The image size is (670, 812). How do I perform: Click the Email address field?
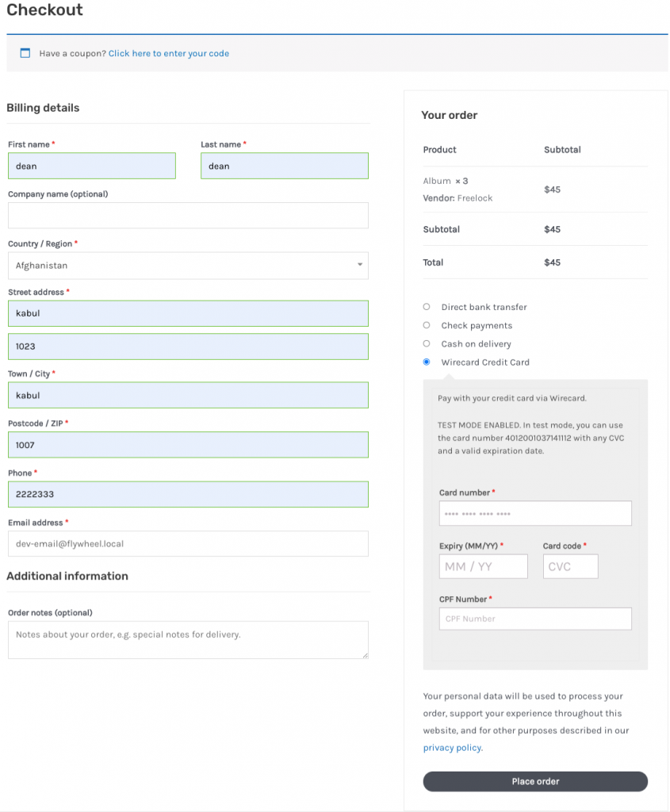(188, 543)
